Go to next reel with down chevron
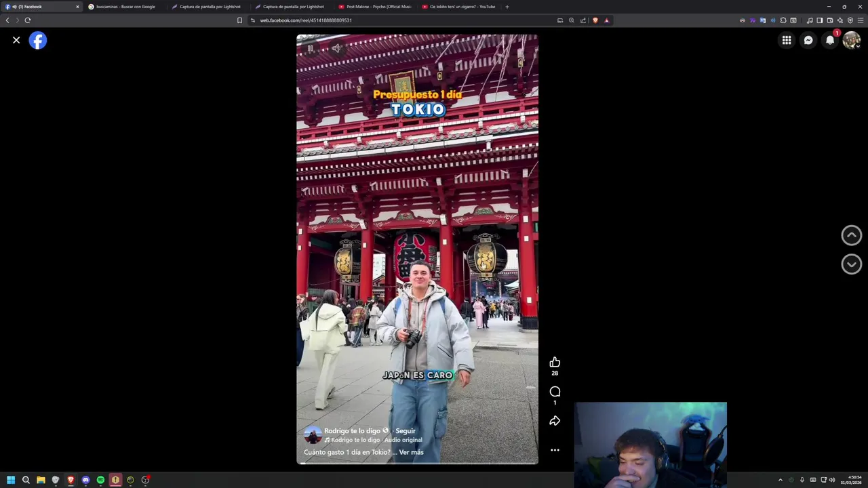This screenshot has height=488, width=868. [852, 264]
